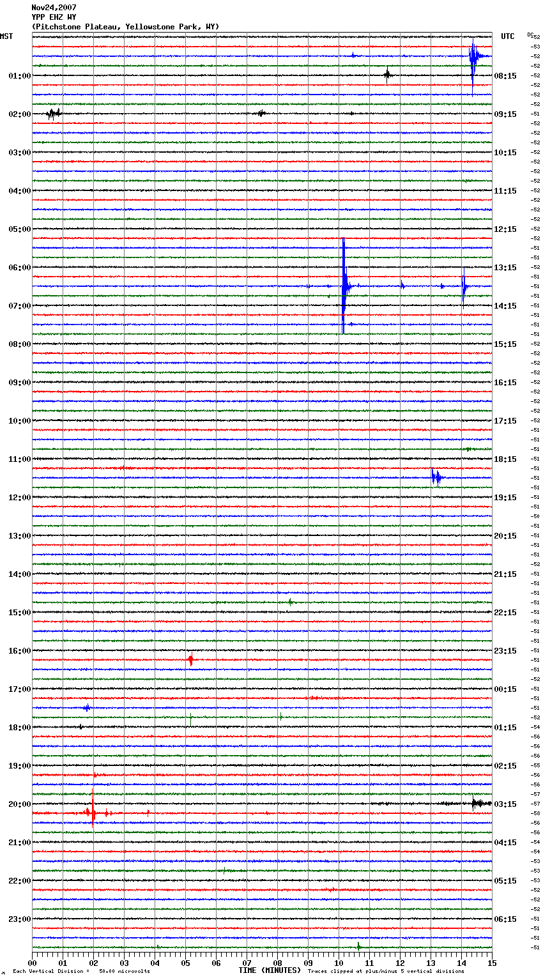The height and width of the screenshot is (980, 543).
Task: Click the MST timezone label
Action: point(6,36)
